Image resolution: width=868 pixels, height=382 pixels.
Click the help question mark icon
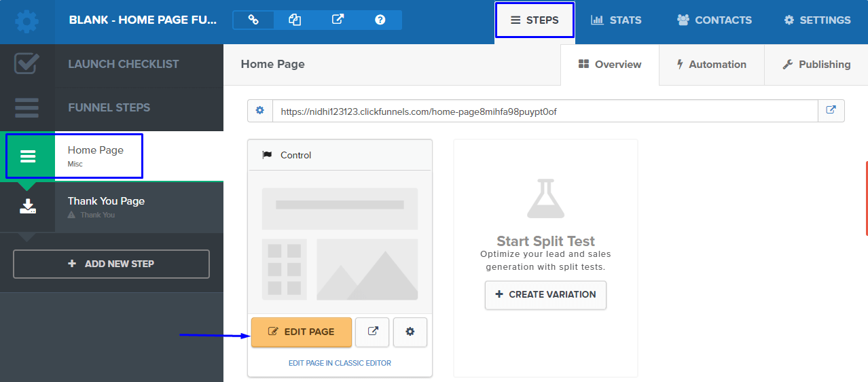[x=380, y=20]
